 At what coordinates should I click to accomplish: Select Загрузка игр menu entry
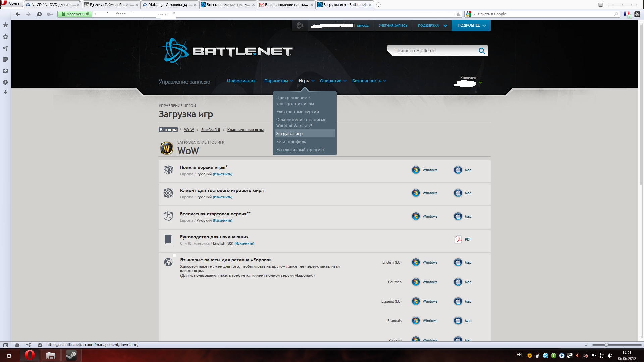coord(305,134)
